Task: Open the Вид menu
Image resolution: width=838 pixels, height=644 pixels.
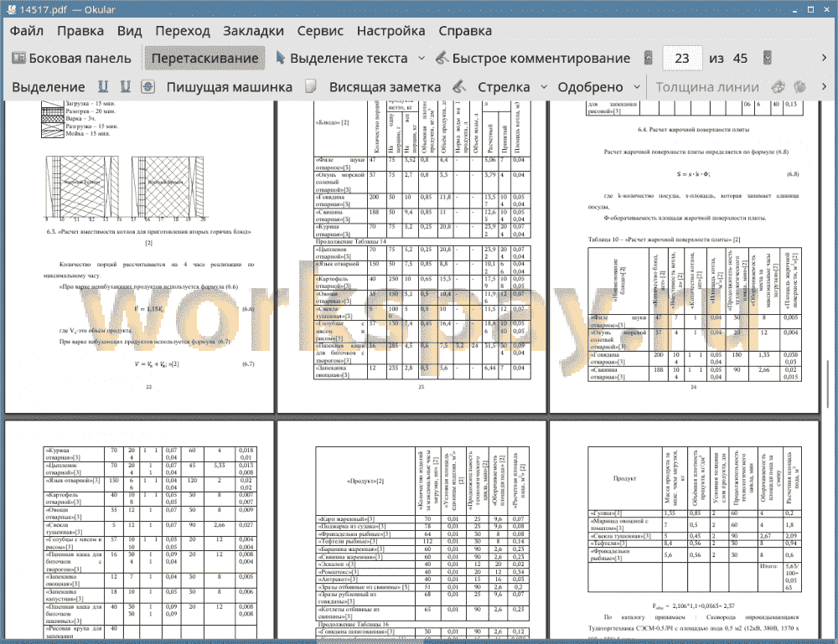Action: (x=129, y=31)
